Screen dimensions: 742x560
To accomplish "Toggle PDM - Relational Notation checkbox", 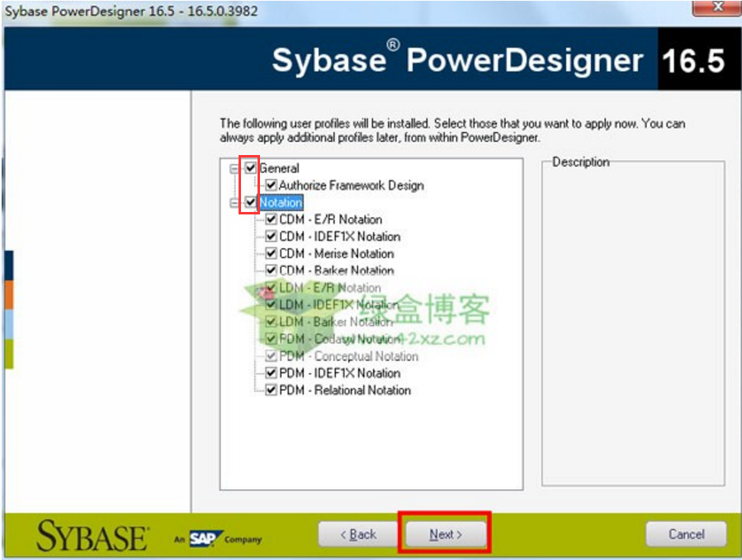I will coord(271,390).
